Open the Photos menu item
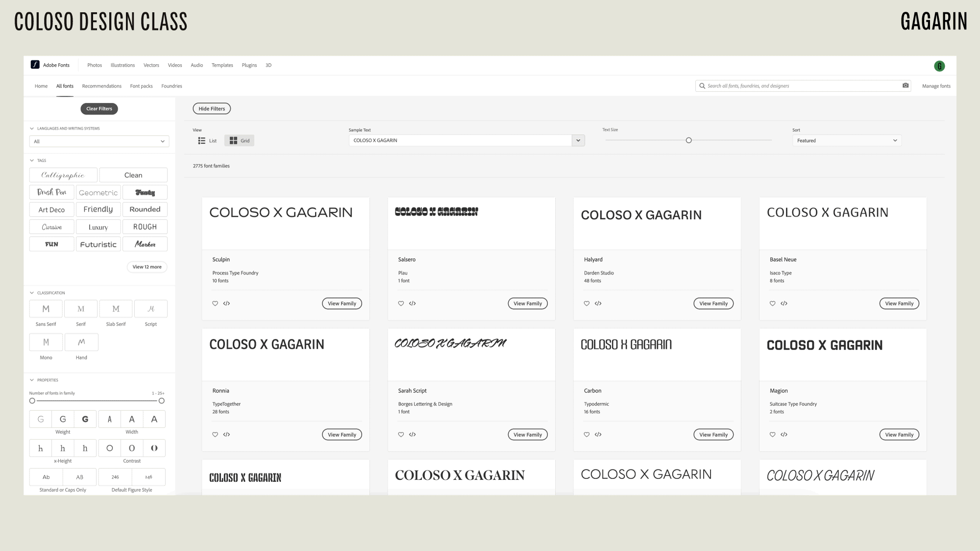The height and width of the screenshot is (551, 980). (95, 65)
